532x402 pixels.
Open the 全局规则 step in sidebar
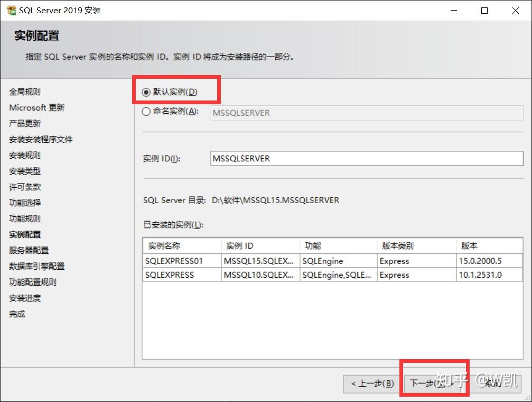25,92
